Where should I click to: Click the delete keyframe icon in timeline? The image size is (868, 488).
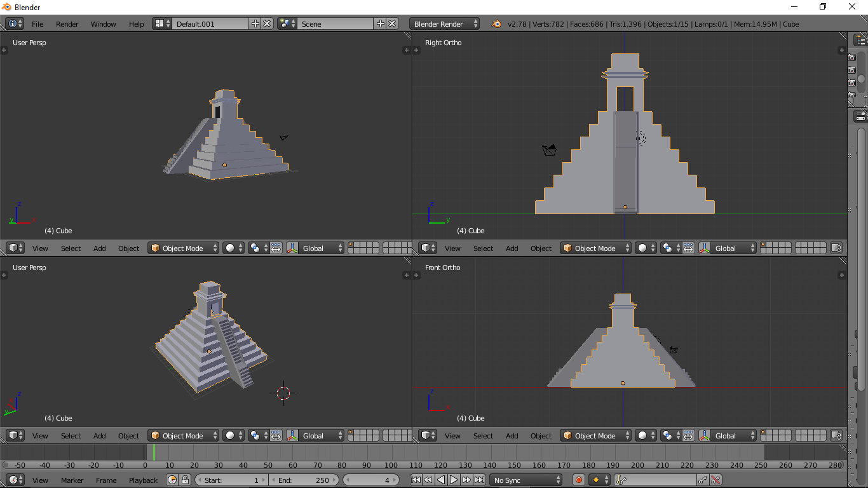coord(715,480)
